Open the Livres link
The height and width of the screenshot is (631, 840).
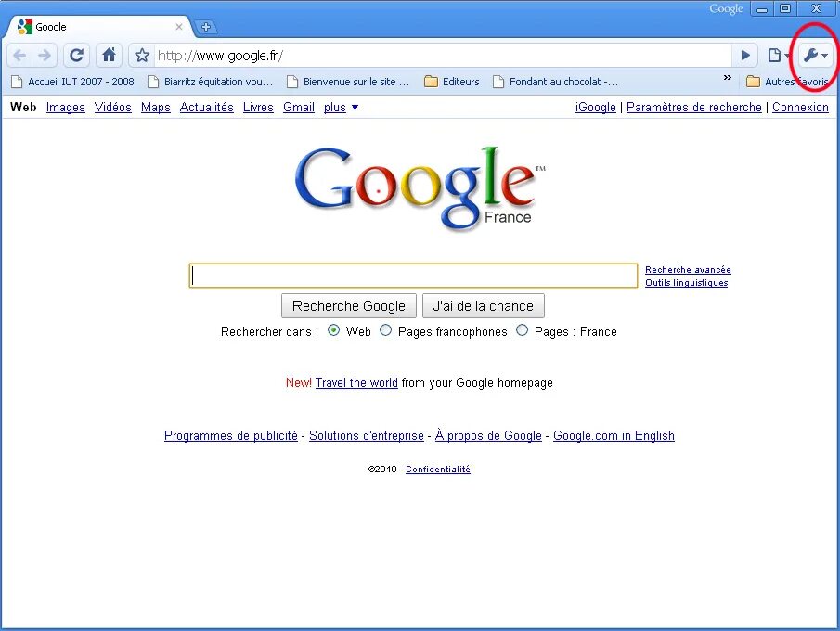point(258,107)
